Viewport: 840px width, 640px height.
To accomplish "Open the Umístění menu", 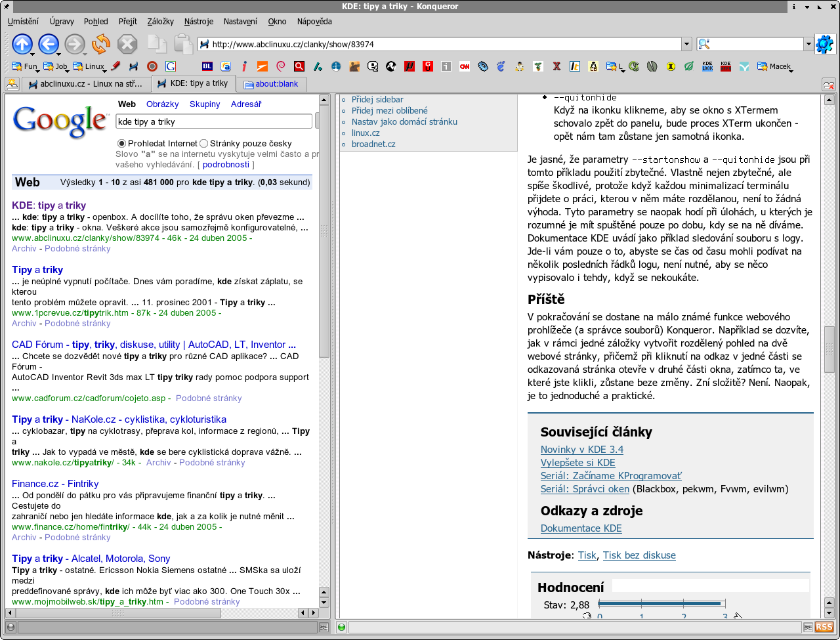I will point(23,22).
